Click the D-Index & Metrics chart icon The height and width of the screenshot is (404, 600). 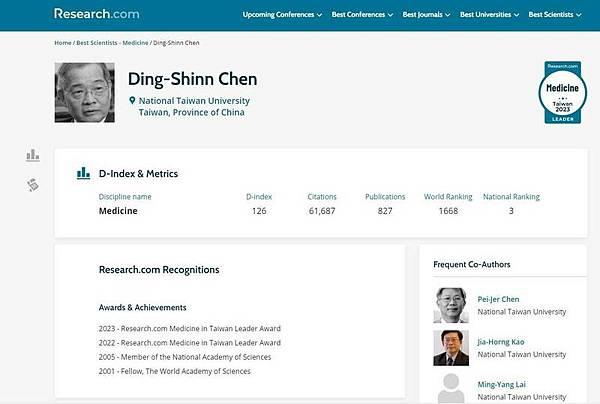point(83,173)
